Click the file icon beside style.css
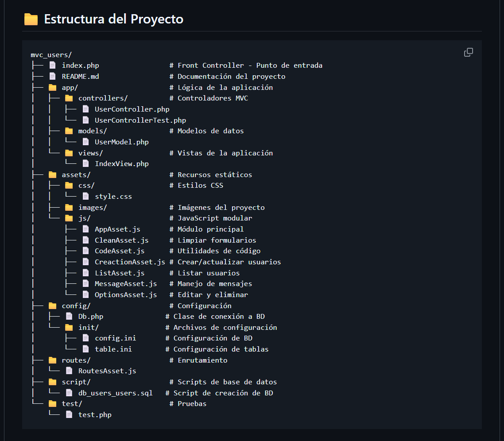504x441 pixels. pos(85,196)
